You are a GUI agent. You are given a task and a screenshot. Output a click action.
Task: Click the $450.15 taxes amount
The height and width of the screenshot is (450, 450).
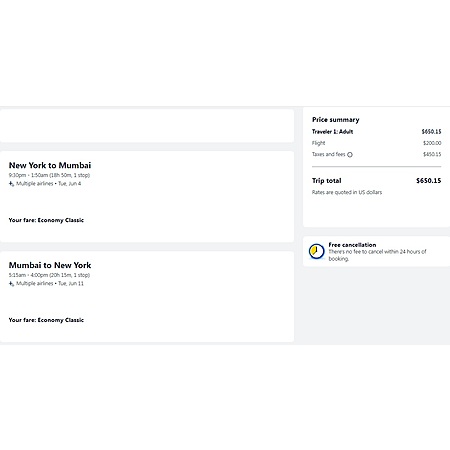(432, 154)
